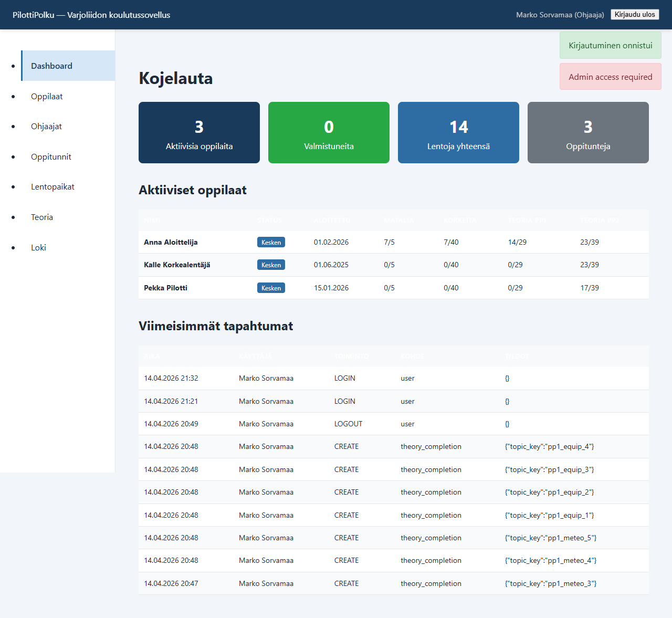Dismiss the Kirjautuminen onnistui notification
This screenshot has width=672, height=618.
[610, 45]
